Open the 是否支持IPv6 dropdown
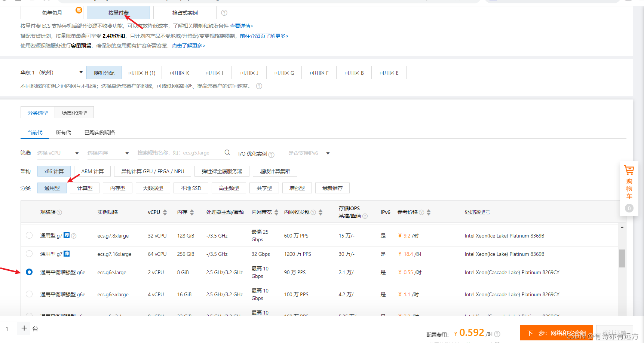 328,153
